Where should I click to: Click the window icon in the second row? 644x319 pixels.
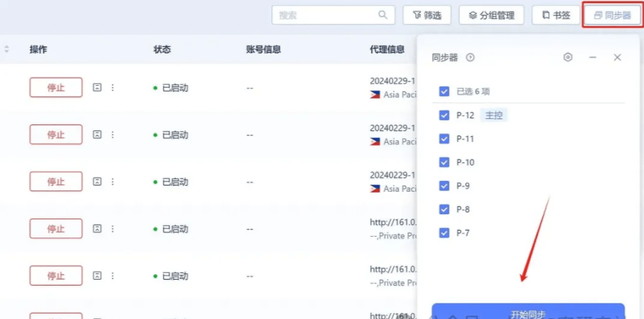(97, 135)
